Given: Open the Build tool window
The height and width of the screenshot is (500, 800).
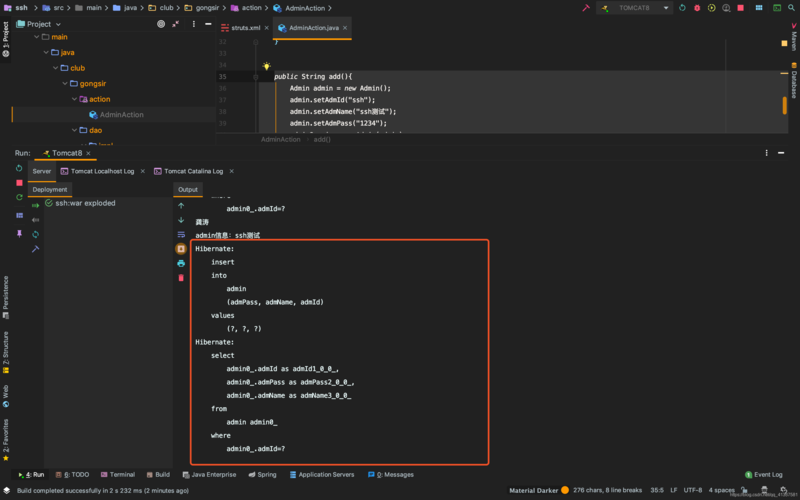Looking at the screenshot, I should click(158, 474).
